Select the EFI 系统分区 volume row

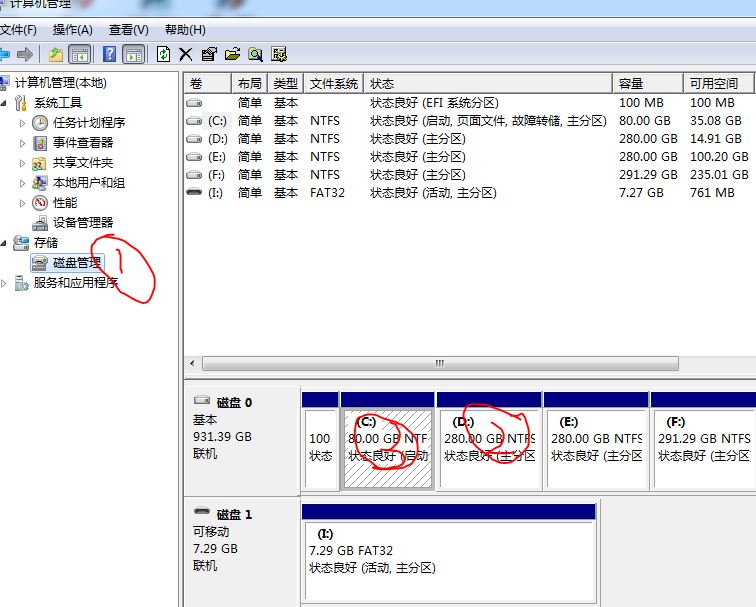point(469,103)
